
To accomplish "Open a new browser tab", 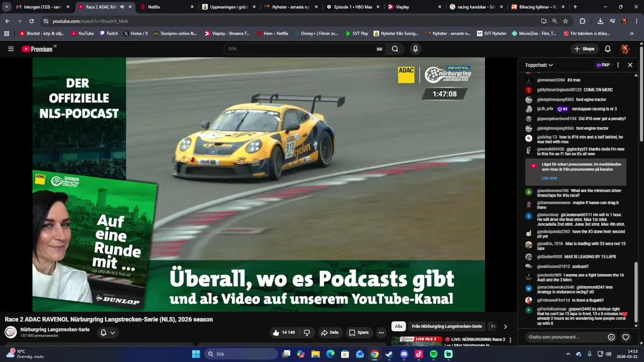I will pos(575,7).
